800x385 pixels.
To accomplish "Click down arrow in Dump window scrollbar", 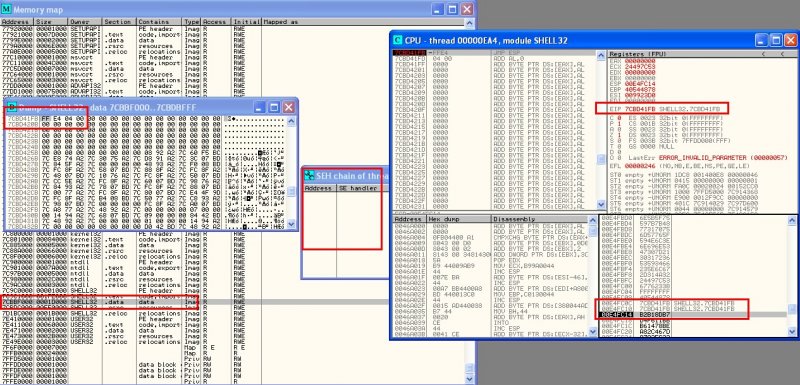I will point(291,223).
